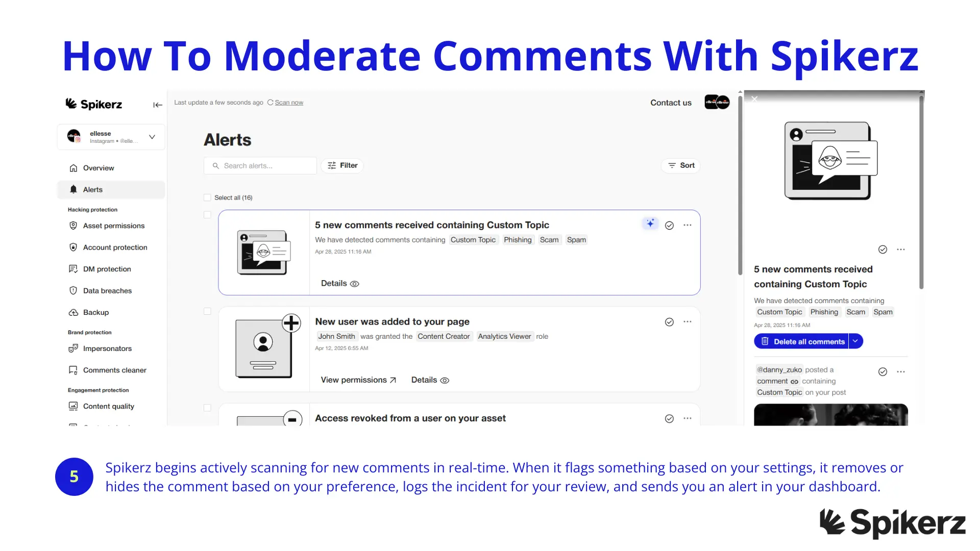Click the Scan now link
Viewport: 980px width, 551px height.
289,102
